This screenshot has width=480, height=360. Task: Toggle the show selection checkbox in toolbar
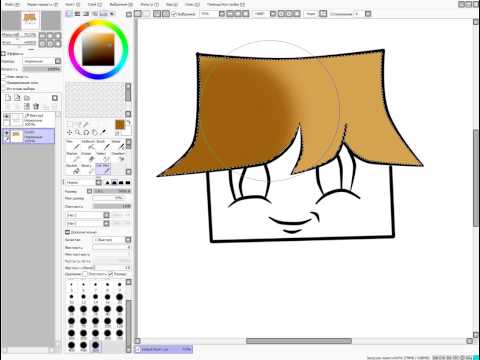pos(174,14)
